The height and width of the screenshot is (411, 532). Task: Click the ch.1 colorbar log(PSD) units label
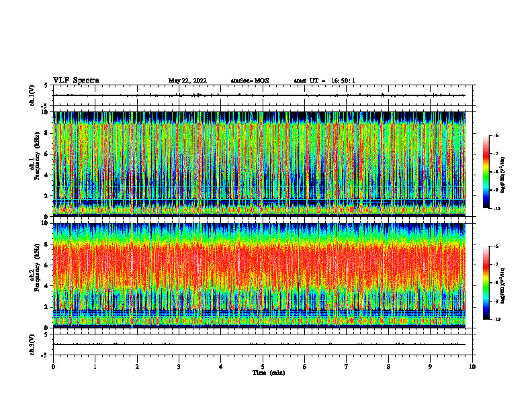pyautogui.click(x=503, y=175)
